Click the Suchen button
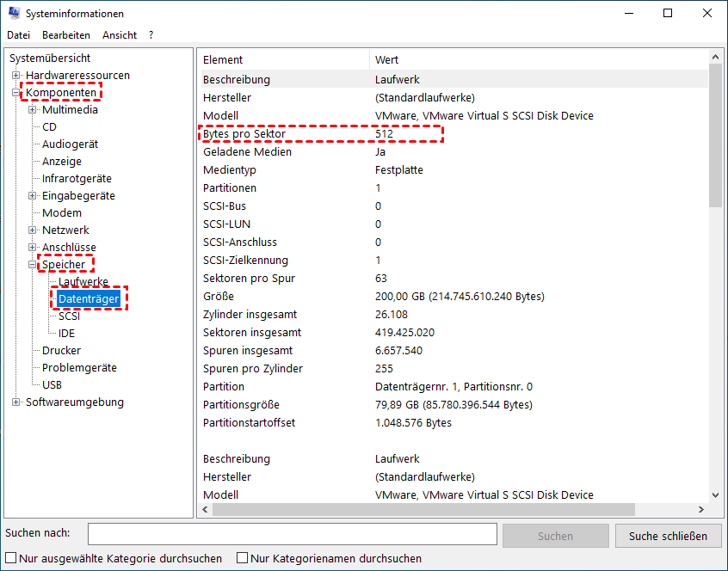The width and height of the screenshot is (728, 571). coord(555,537)
